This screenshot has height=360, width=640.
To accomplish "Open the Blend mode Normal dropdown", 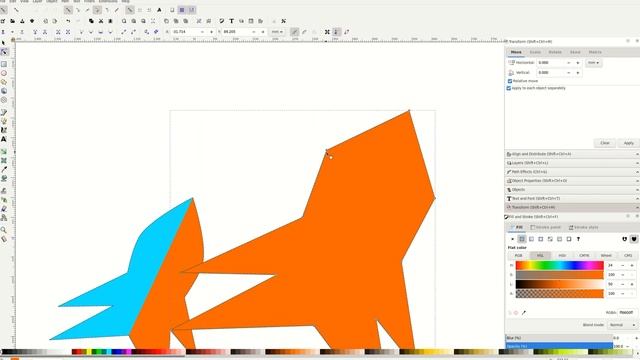I will point(622,325).
